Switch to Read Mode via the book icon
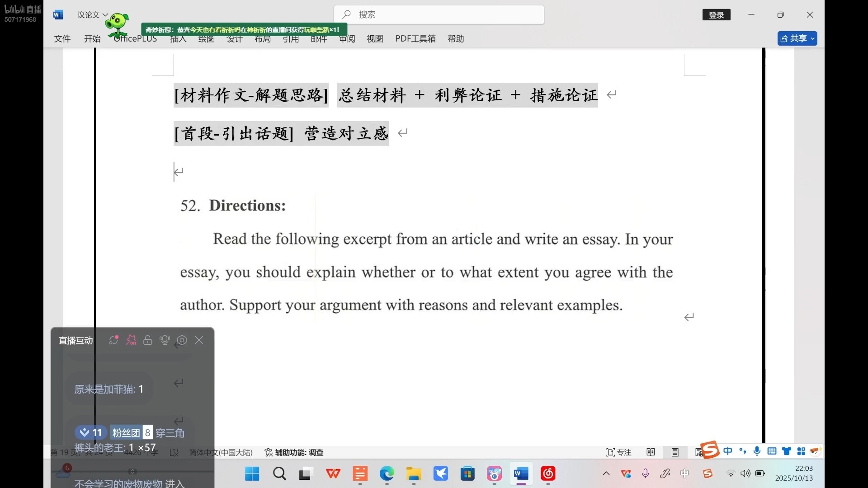 coord(651,452)
